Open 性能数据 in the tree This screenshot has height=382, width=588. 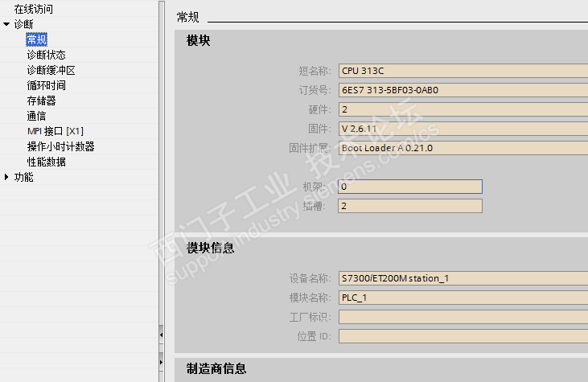point(46,162)
